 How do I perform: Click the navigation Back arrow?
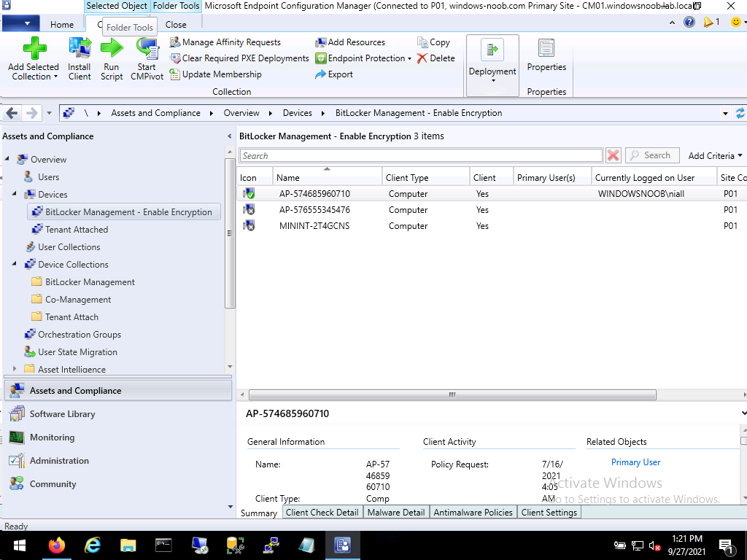(12, 113)
